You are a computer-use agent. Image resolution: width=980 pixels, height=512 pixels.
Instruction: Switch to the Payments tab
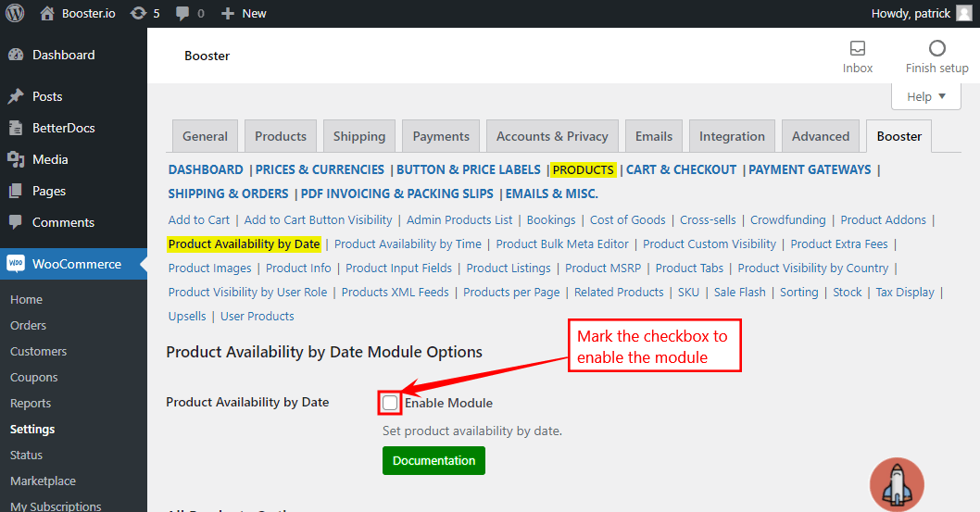[441, 136]
